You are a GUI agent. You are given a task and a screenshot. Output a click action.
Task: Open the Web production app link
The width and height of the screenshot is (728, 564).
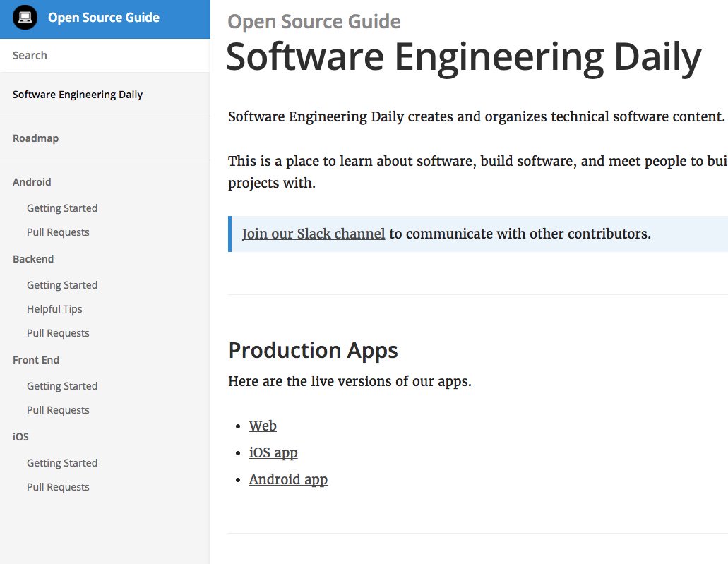coord(263,426)
